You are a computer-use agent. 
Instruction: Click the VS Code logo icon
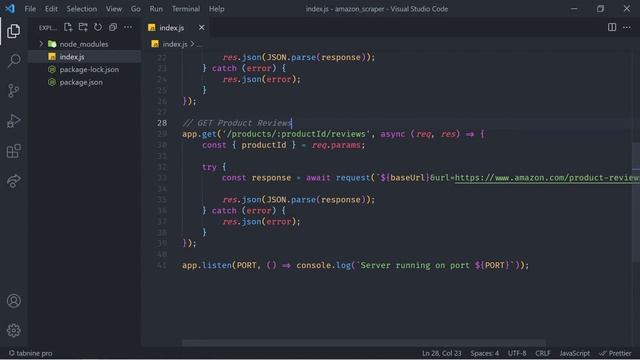[x=10, y=9]
